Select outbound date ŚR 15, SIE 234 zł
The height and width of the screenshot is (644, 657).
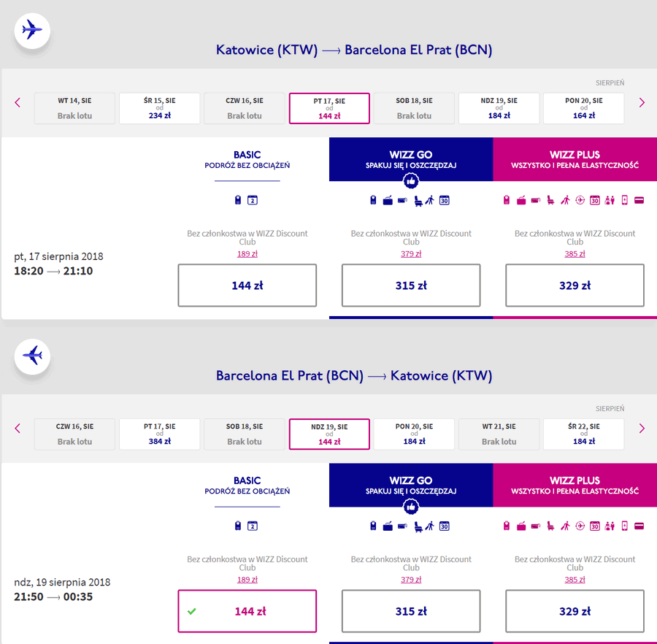click(160, 108)
